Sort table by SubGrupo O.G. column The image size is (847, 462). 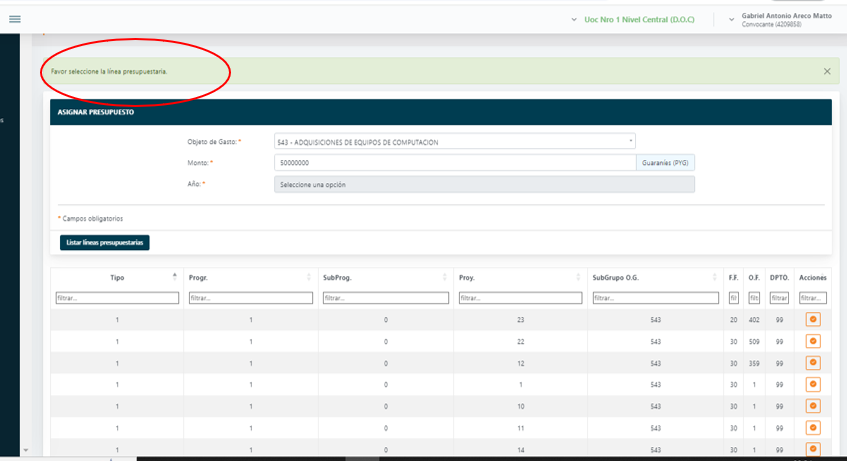tap(714, 277)
